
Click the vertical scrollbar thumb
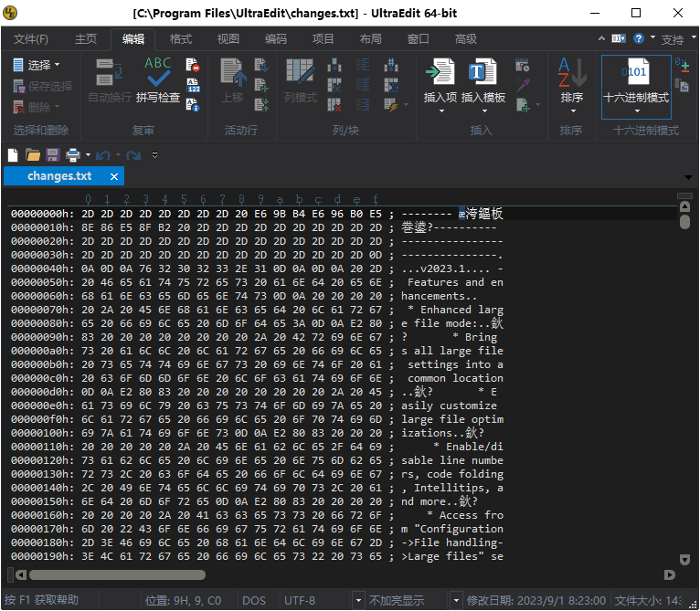[684, 222]
